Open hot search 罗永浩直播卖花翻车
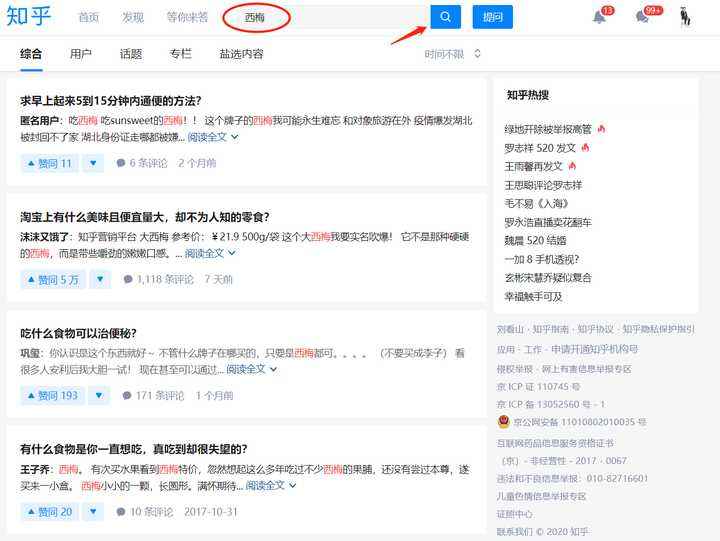The width and height of the screenshot is (720, 541). click(x=548, y=222)
